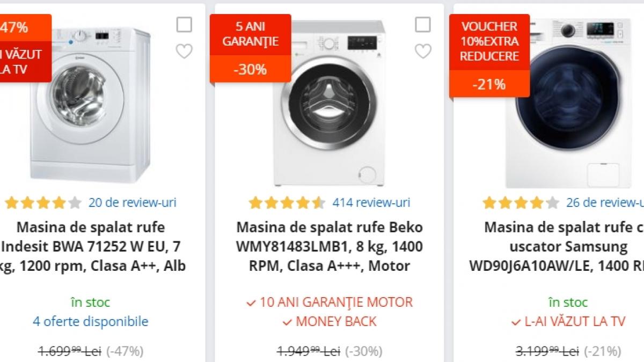
Task: Add the Indesit washer to favorites
Action: tap(185, 51)
